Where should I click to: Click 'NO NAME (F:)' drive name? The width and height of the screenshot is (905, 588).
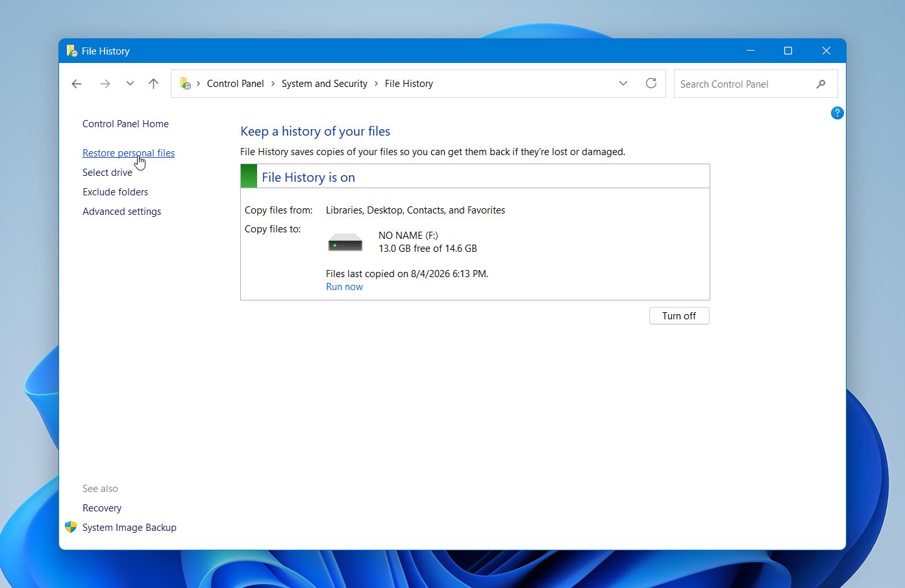point(408,236)
